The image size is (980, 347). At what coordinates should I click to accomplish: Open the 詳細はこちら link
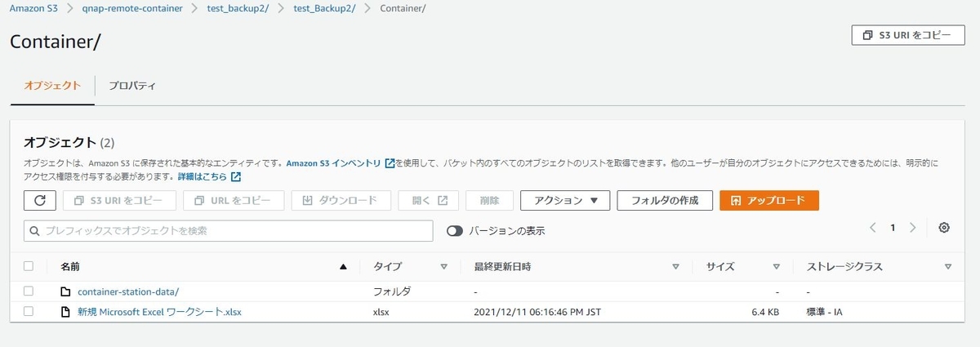pos(203,176)
